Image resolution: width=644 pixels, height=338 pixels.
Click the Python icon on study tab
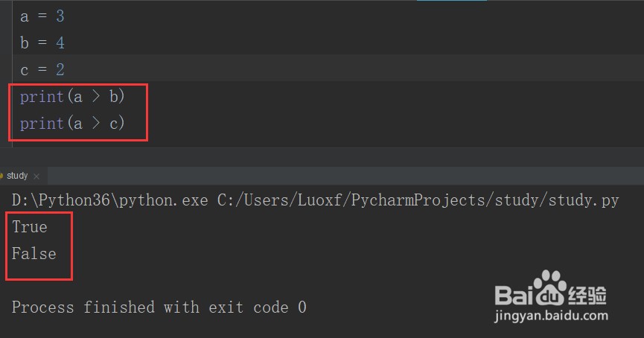tap(1, 176)
